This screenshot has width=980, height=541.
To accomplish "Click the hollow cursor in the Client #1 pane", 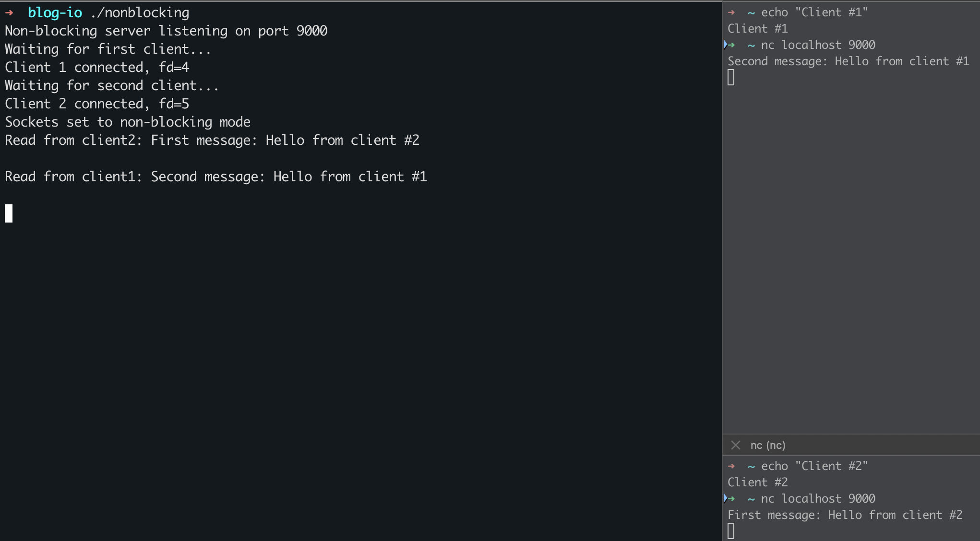I will tap(731, 77).
